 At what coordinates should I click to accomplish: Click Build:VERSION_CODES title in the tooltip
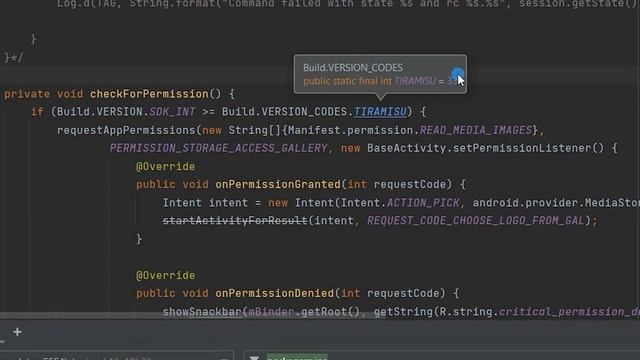click(353, 67)
